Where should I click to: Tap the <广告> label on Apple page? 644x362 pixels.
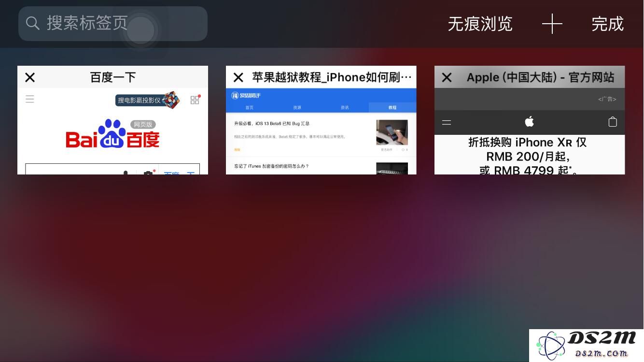point(607,99)
